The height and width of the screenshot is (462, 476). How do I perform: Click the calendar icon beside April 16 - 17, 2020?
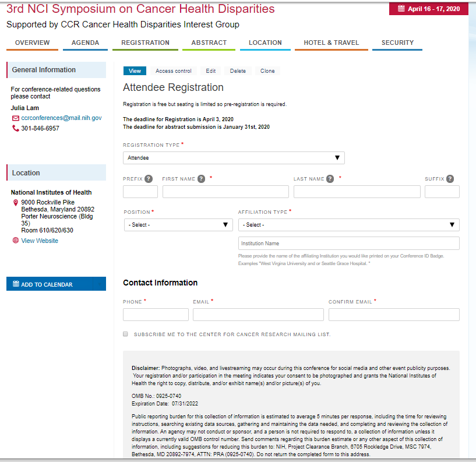pyautogui.click(x=401, y=9)
